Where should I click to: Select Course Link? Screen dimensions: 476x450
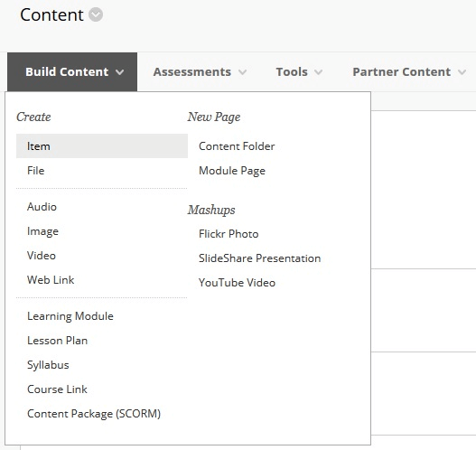click(x=57, y=389)
